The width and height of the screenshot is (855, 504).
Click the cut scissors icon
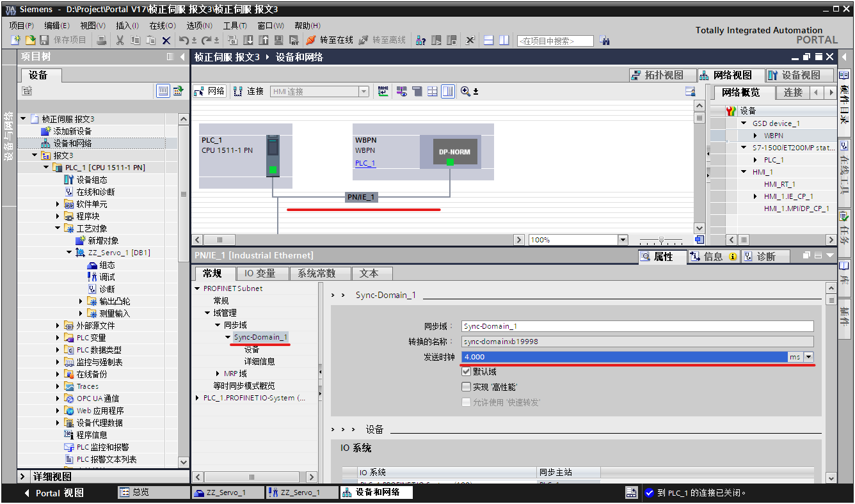point(120,40)
